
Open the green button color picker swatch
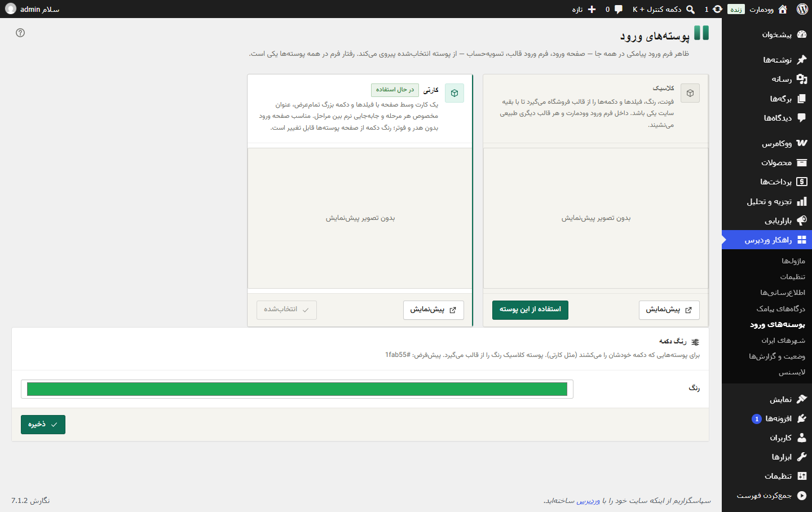click(x=297, y=389)
